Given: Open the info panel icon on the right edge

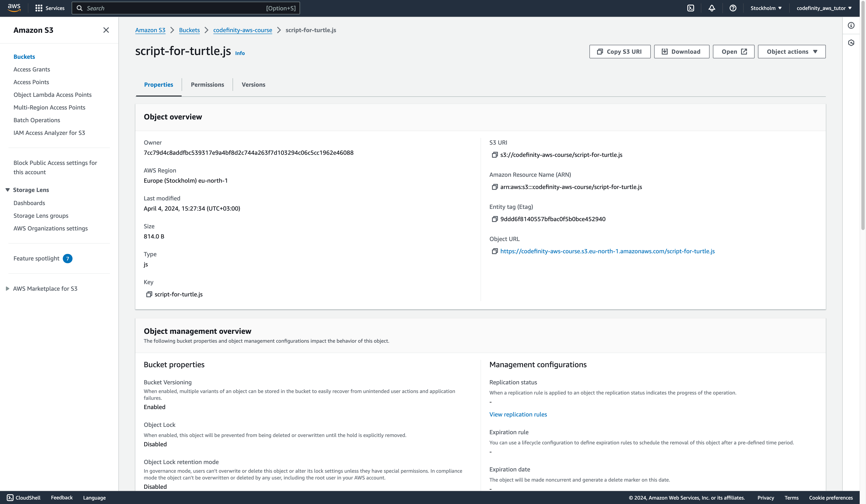Looking at the screenshot, I should click(851, 25).
